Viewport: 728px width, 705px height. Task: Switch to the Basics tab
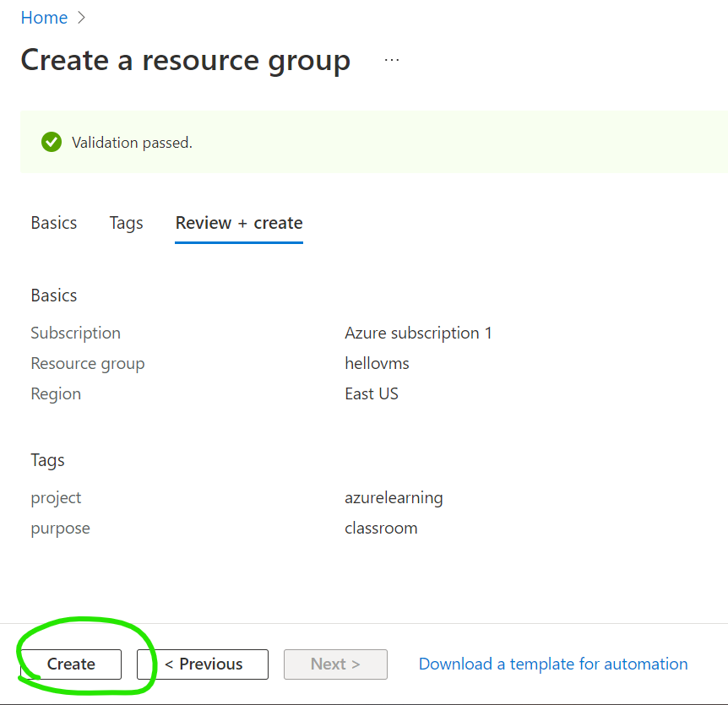coord(54,223)
